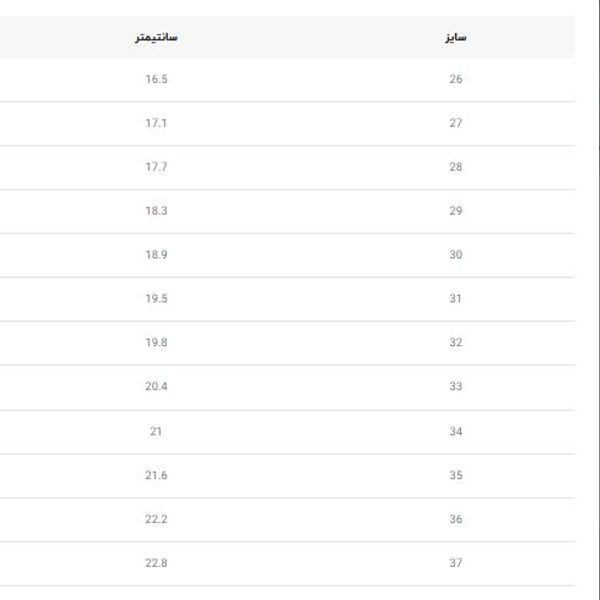
Task: Click the 17.7 centimeter value
Action: 156,167
